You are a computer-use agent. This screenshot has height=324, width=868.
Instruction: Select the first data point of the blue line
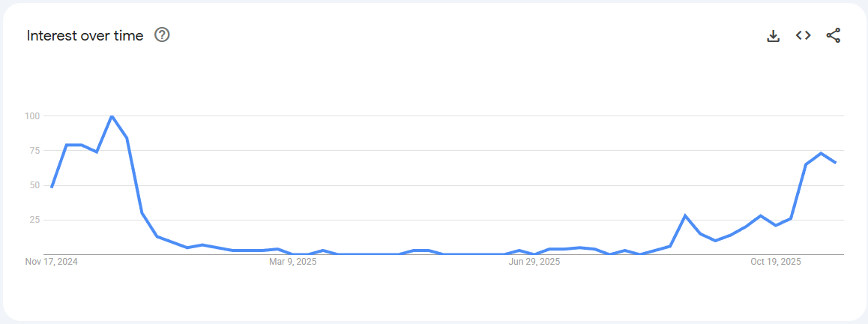click(x=52, y=187)
